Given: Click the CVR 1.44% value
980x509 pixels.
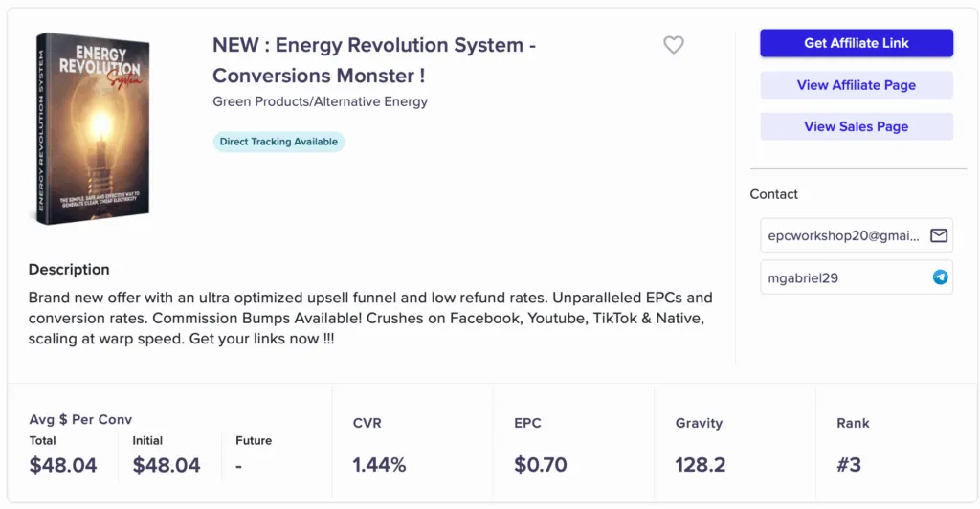Looking at the screenshot, I should [379, 465].
